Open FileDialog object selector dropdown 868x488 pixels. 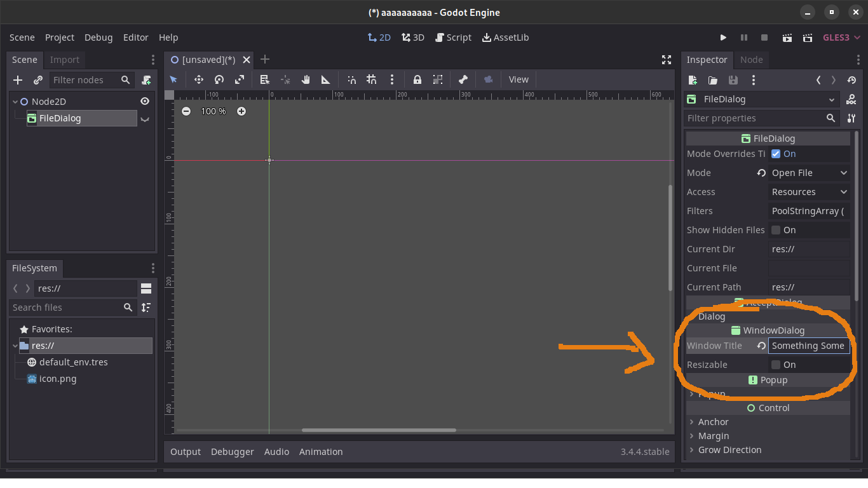coord(762,100)
